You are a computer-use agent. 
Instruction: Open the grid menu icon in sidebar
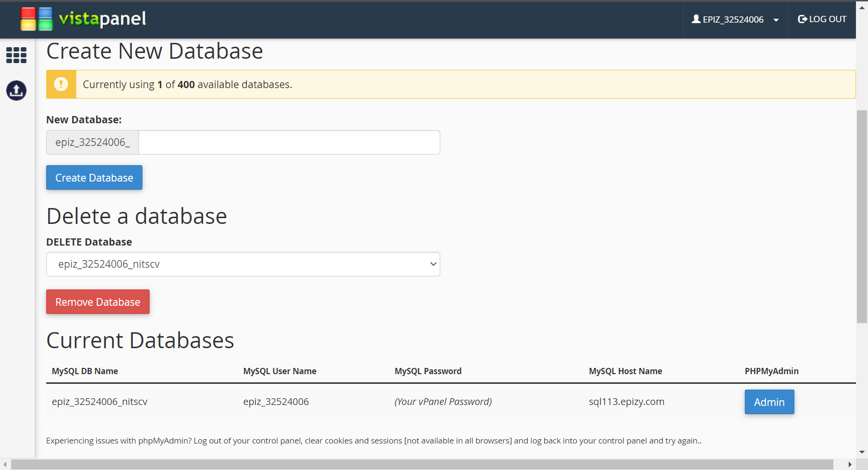click(16, 55)
